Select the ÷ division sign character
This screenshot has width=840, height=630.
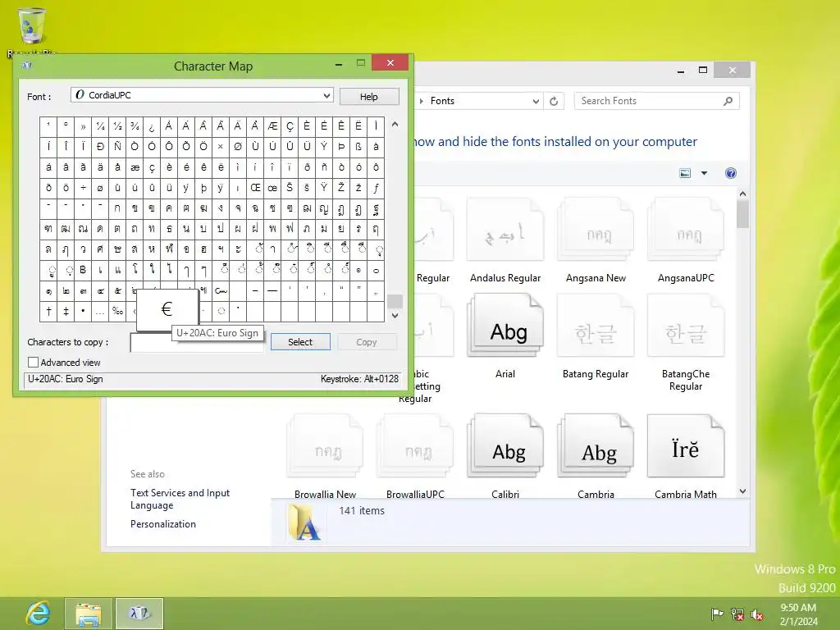pos(83,188)
